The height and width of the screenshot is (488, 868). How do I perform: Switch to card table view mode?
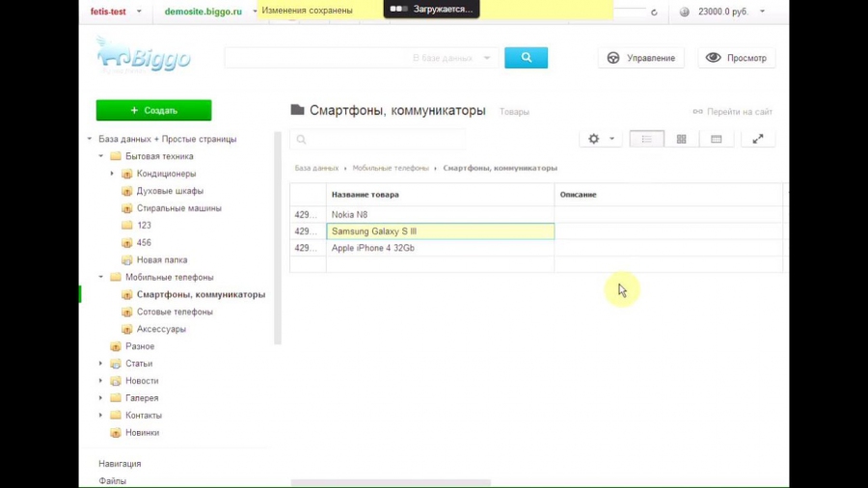[x=717, y=139]
